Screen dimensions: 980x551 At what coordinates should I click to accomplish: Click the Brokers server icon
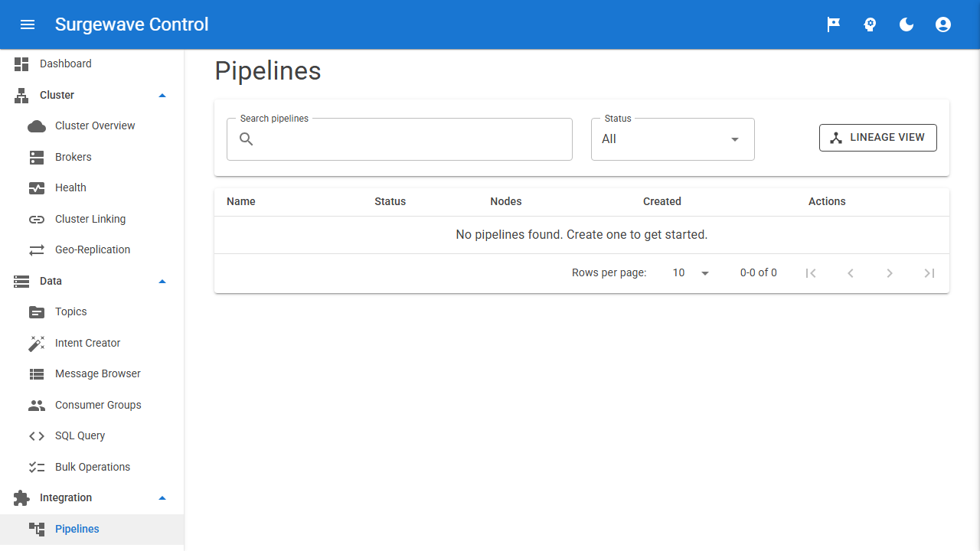pyautogui.click(x=37, y=158)
